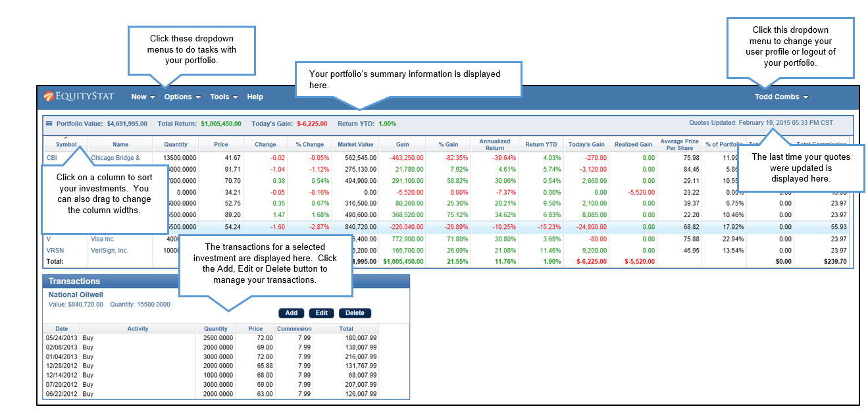The width and height of the screenshot is (868, 419).
Task: Click the Edit transaction button
Action: point(321,313)
